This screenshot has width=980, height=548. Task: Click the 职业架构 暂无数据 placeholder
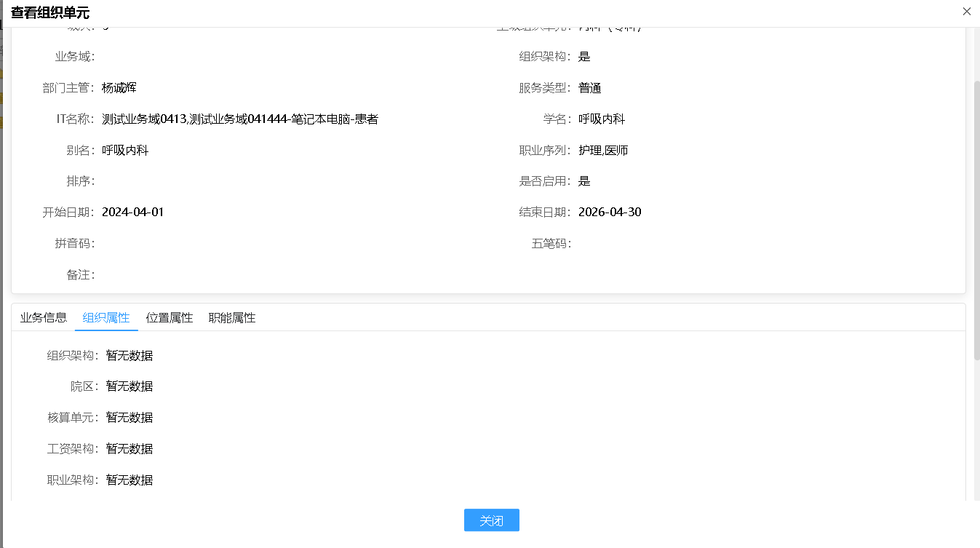tap(129, 480)
